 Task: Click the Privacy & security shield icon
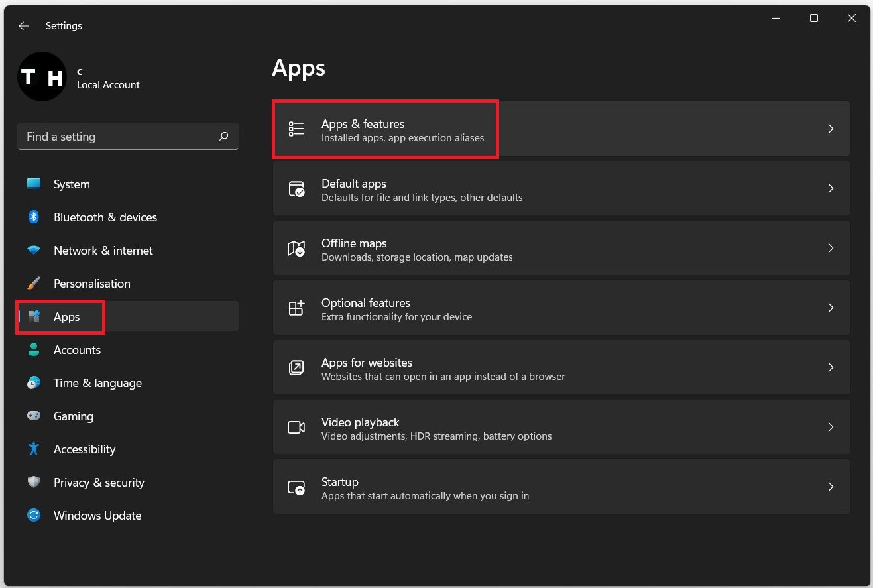34,482
